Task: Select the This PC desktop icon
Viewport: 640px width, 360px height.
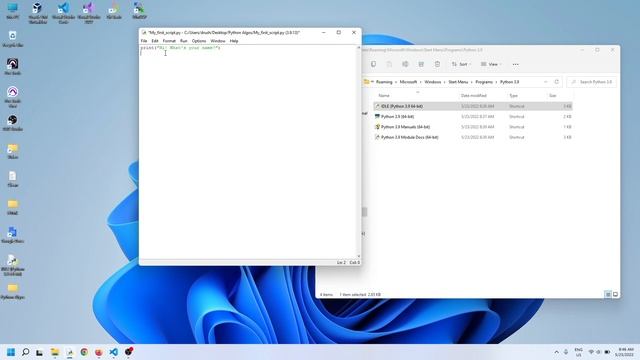Action: (13, 11)
